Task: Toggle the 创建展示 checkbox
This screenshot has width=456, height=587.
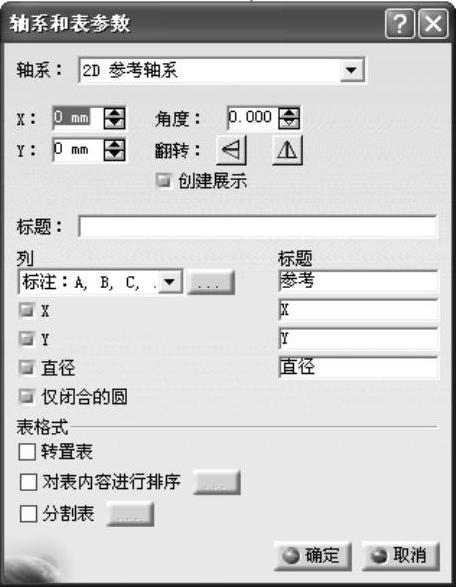Action: [x=164, y=181]
